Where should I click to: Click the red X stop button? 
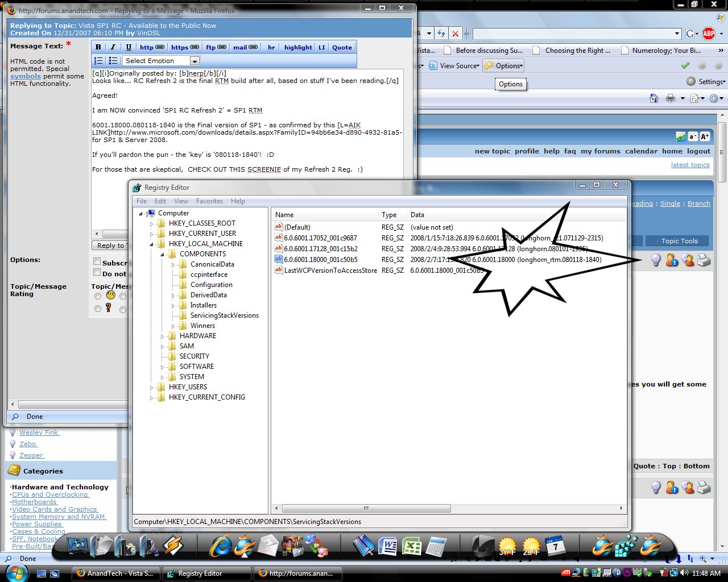tap(455, 34)
